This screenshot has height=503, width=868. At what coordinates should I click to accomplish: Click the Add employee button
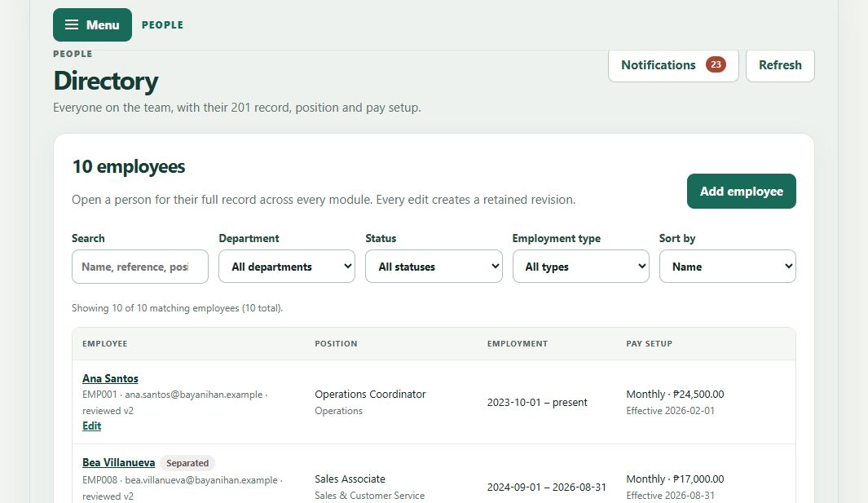click(741, 191)
